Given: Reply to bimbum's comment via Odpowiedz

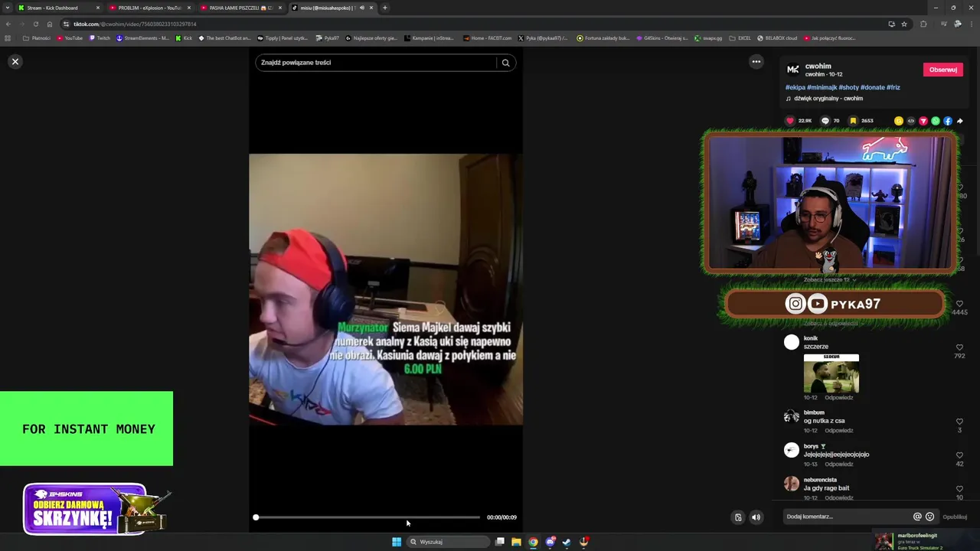Looking at the screenshot, I should (839, 430).
